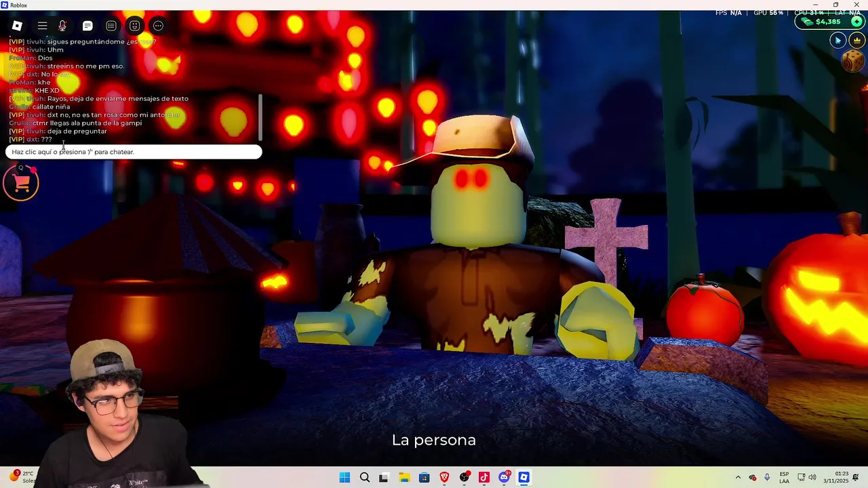Click the chat scrollbar

click(260, 117)
